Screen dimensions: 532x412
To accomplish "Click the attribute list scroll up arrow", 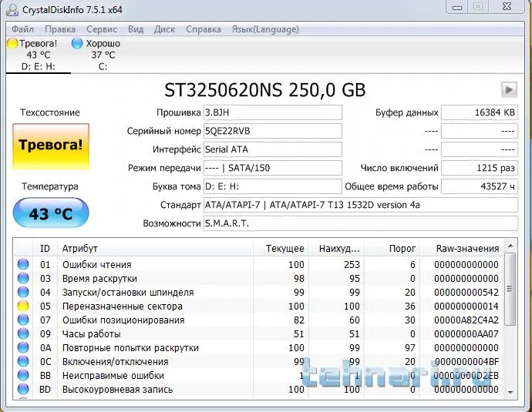I will click(510, 246).
